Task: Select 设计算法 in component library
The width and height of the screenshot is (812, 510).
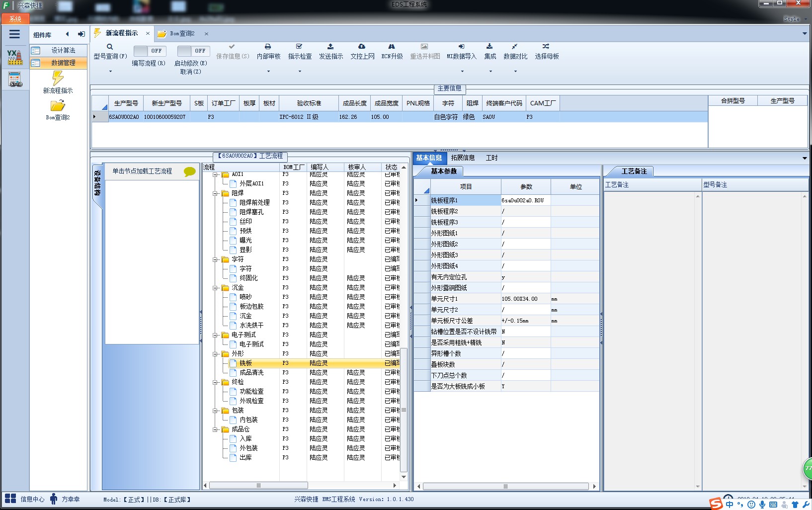Action: coord(58,50)
